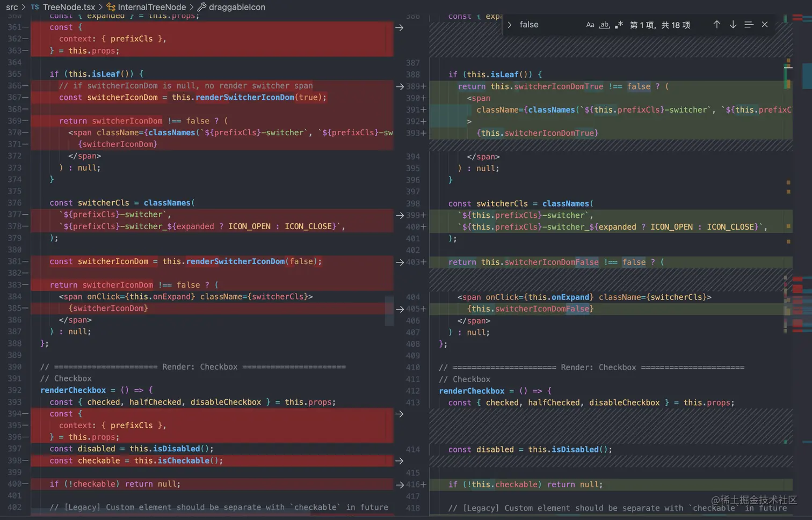Viewport: 812px width, 520px height.
Task: Revert the removed const block at line 394
Action: (x=400, y=414)
